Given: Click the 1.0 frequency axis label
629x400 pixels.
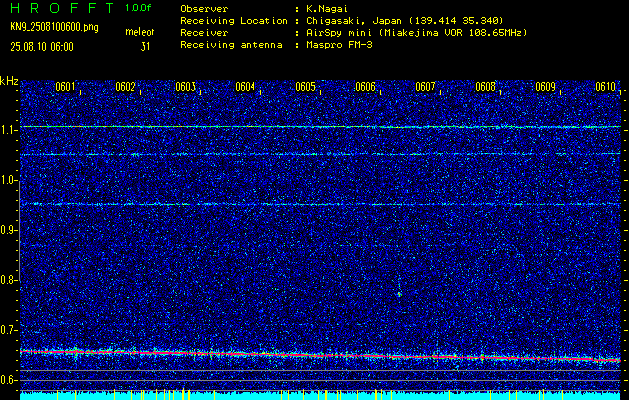Looking at the screenshot, I should [9, 181].
